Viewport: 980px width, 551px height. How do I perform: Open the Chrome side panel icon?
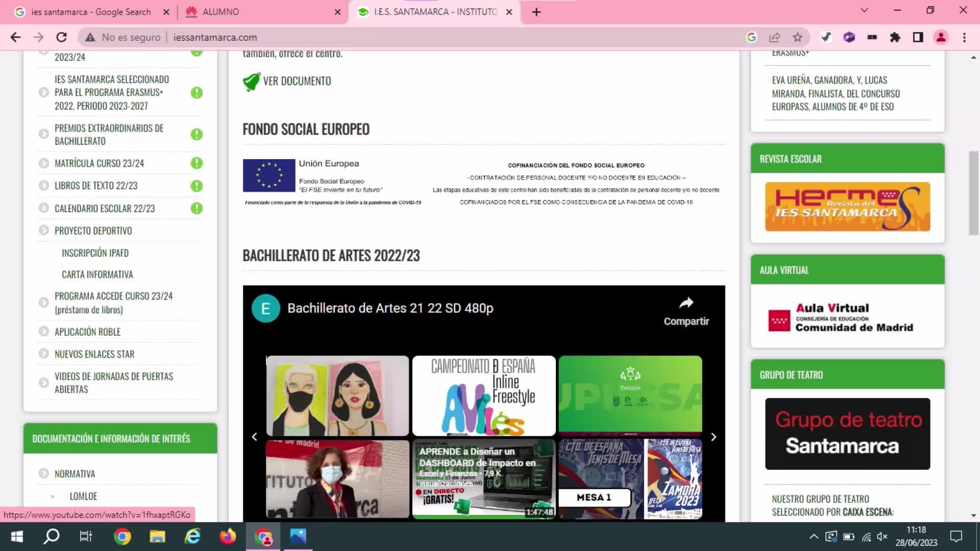[x=918, y=37]
